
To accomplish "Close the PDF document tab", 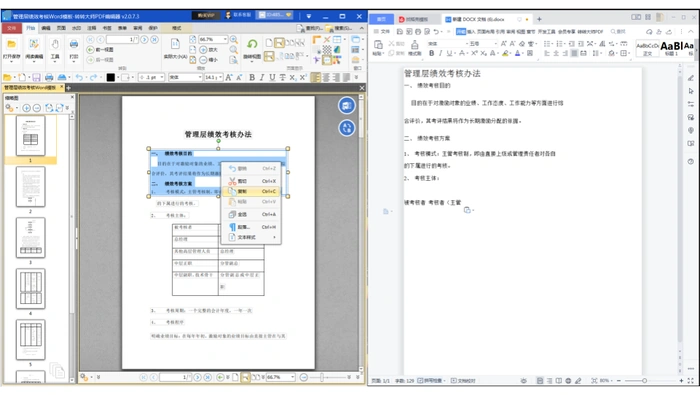I will [62, 87].
